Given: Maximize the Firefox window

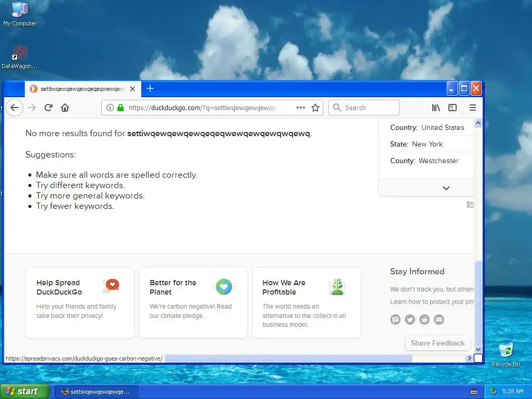Looking at the screenshot, I should (464, 88).
